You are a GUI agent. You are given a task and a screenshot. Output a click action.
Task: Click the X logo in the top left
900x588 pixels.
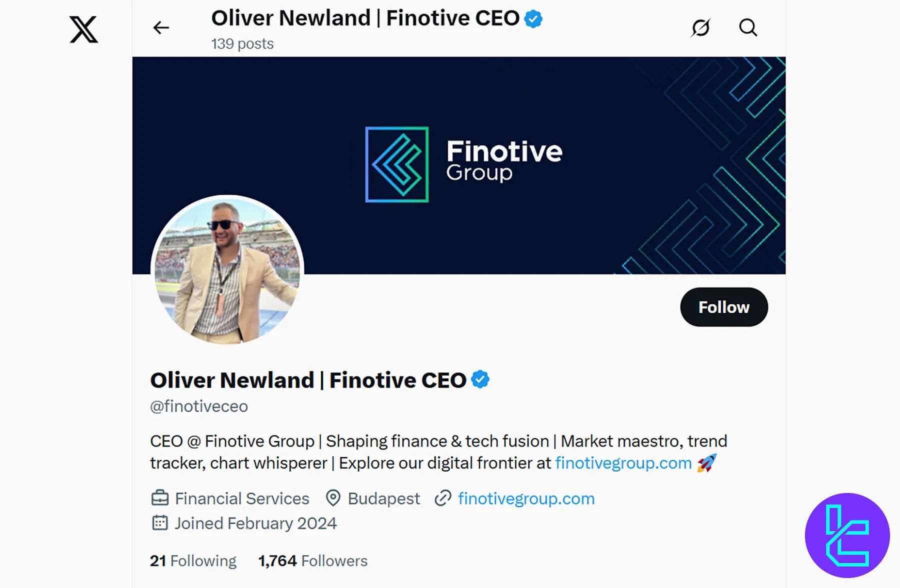click(83, 29)
